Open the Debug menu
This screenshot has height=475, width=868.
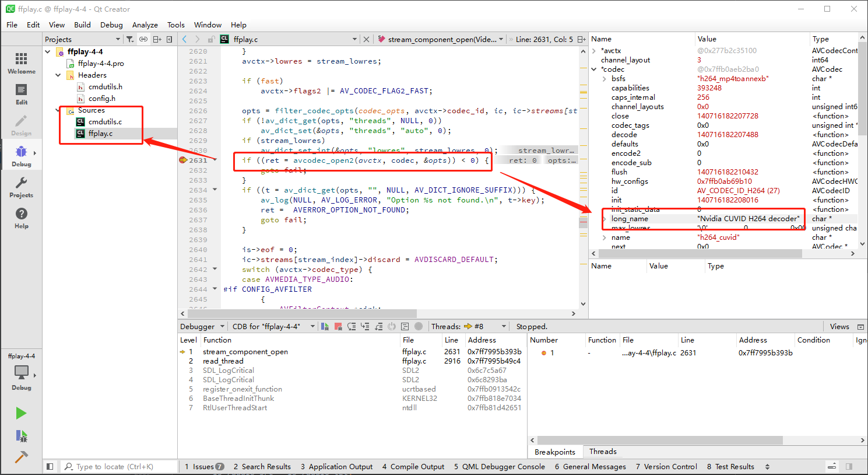(111, 25)
